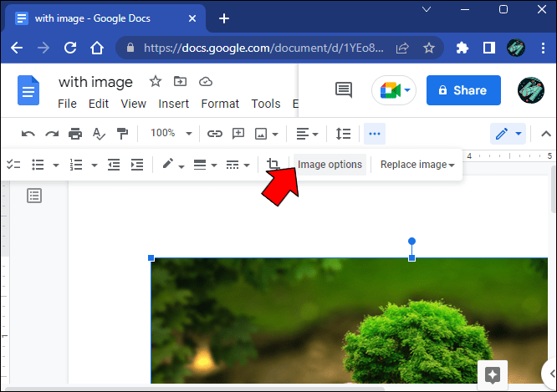Star the document title
This screenshot has width=557, height=392.
click(x=156, y=82)
